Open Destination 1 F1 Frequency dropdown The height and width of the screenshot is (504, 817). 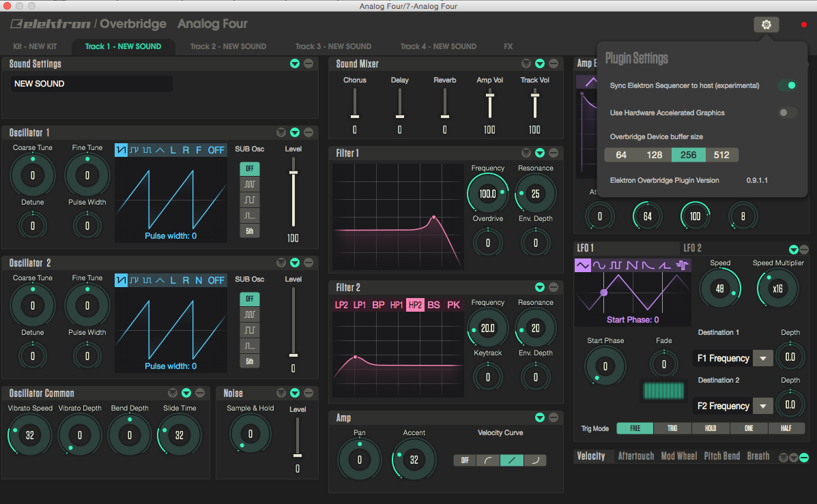point(763,358)
